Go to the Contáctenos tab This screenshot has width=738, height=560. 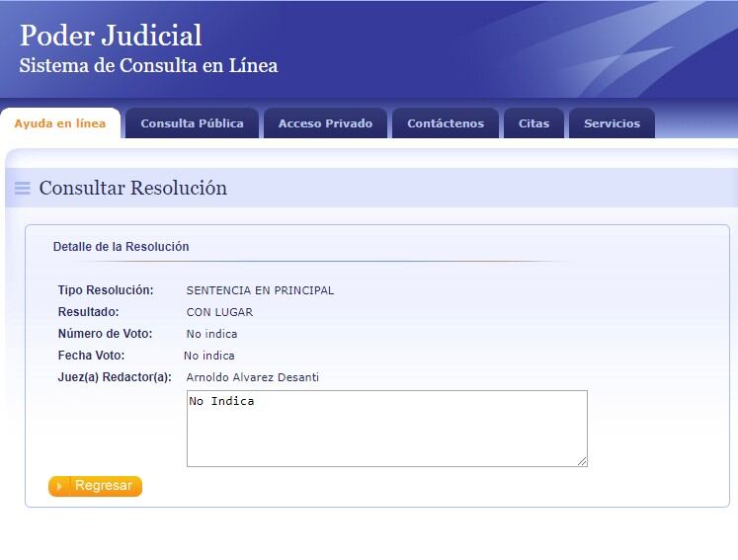[446, 123]
